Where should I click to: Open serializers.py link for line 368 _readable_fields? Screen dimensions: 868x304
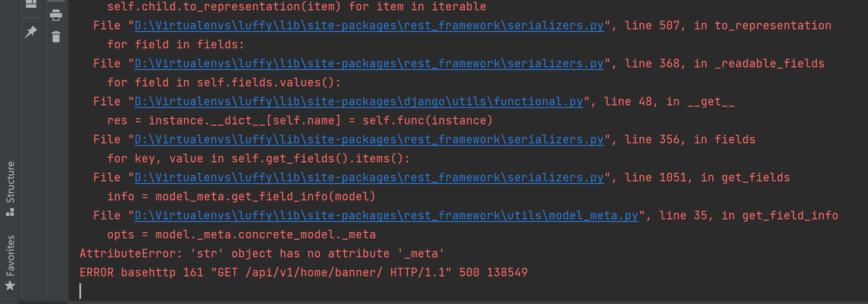pyautogui.click(x=369, y=63)
